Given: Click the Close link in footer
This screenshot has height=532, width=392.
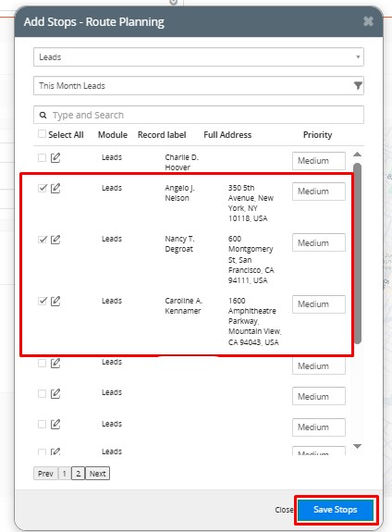Looking at the screenshot, I should tap(284, 510).
